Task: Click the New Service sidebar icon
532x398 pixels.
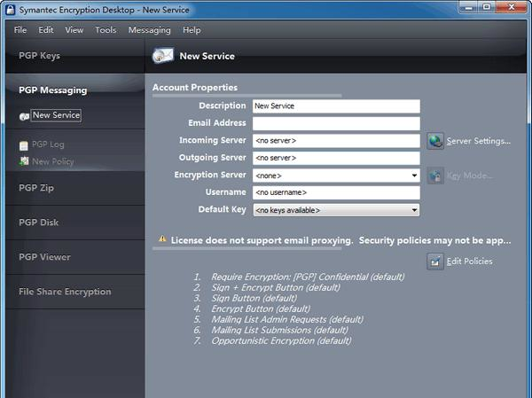Action: tap(24, 116)
